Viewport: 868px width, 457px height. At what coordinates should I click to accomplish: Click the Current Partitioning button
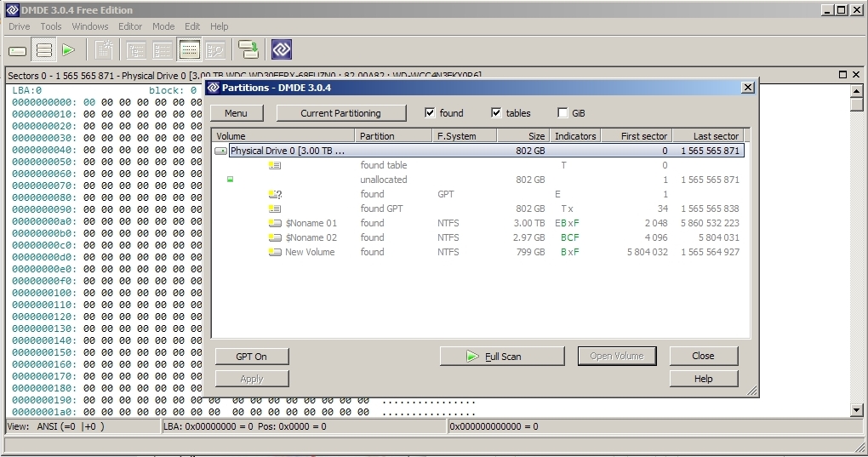tap(340, 113)
